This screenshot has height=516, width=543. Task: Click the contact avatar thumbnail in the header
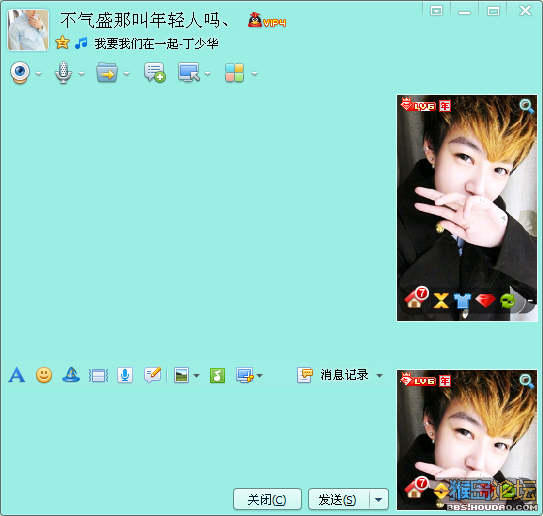tap(28, 30)
